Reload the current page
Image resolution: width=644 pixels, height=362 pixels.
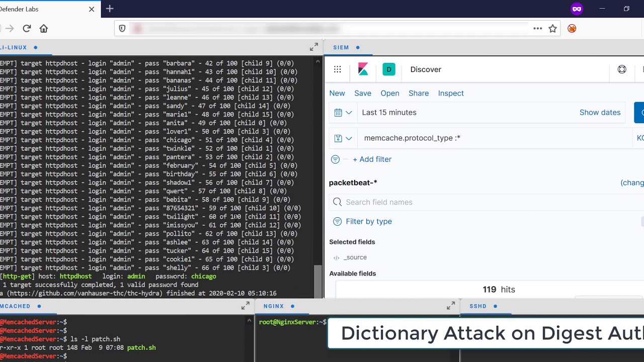click(x=27, y=29)
